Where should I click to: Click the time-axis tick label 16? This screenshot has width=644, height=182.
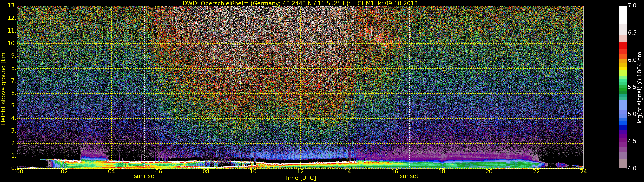click(395, 172)
